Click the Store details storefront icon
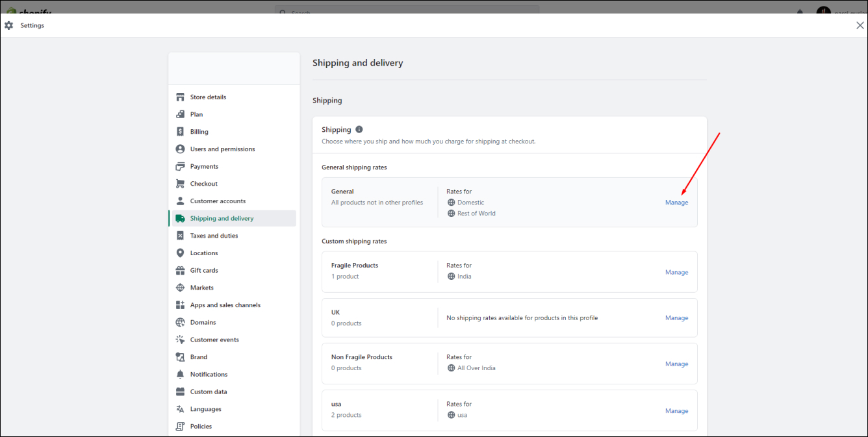 coord(181,97)
